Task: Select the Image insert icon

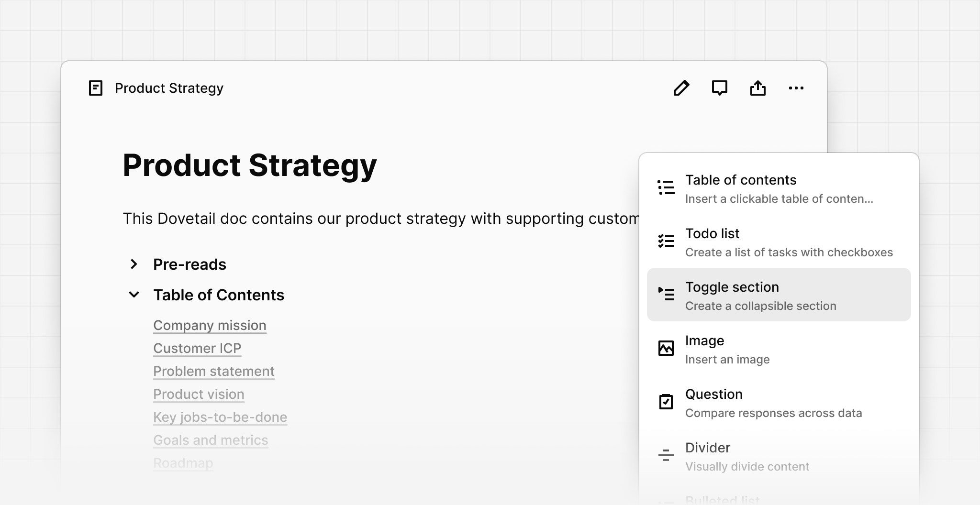Action: click(x=666, y=349)
